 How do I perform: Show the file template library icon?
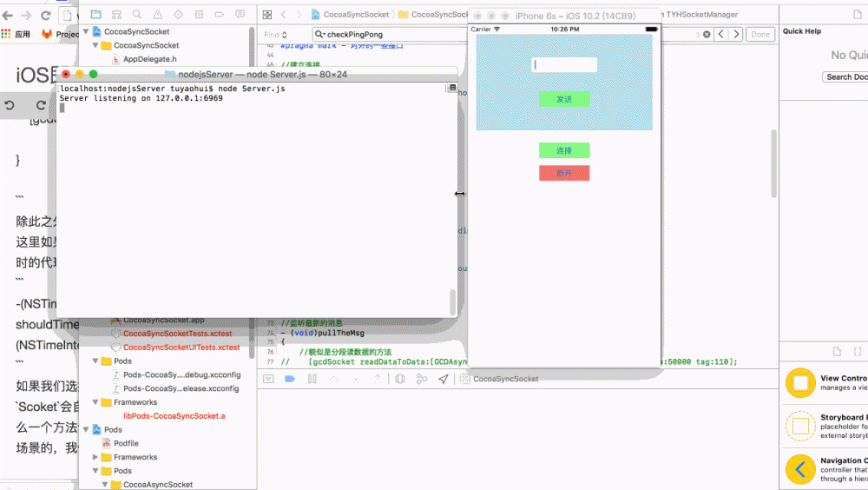click(837, 351)
